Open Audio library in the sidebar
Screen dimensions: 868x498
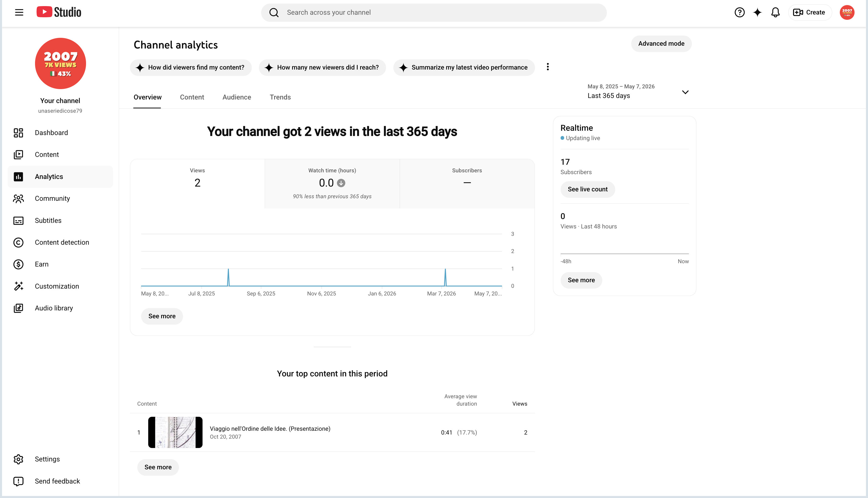click(x=60, y=308)
